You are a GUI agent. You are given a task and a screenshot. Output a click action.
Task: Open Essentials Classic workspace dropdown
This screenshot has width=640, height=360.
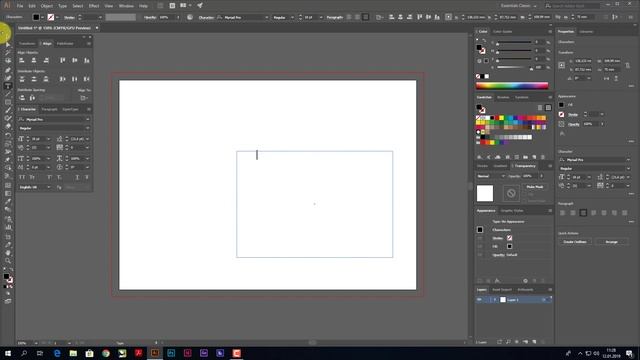[518, 6]
